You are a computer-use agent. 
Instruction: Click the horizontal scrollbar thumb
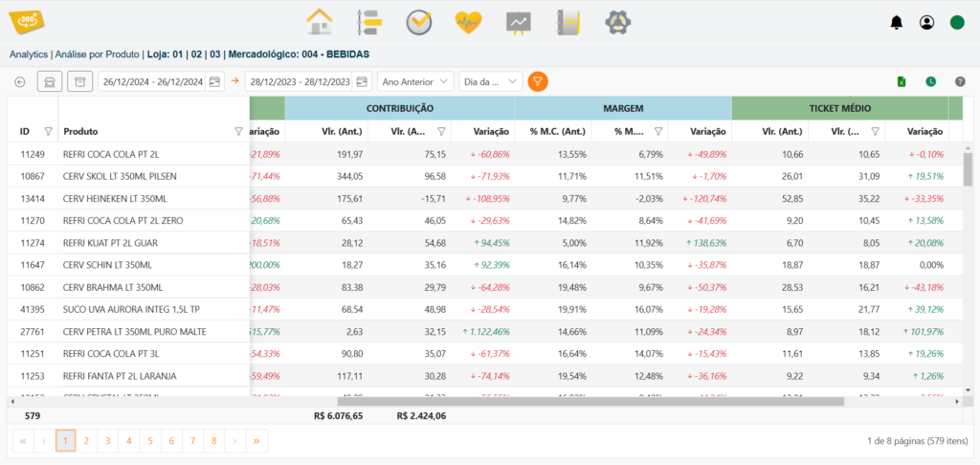tap(590, 401)
